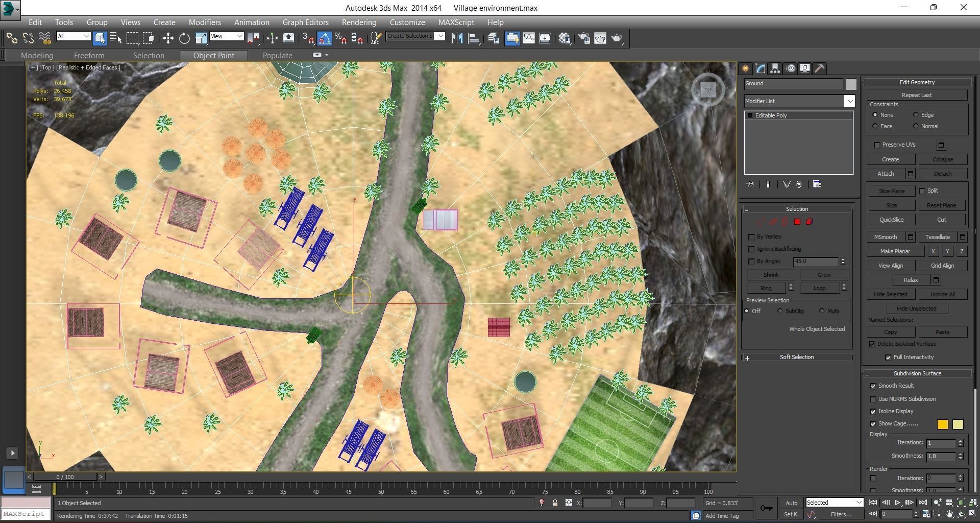Open the Graph Editors menu

point(306,22)
